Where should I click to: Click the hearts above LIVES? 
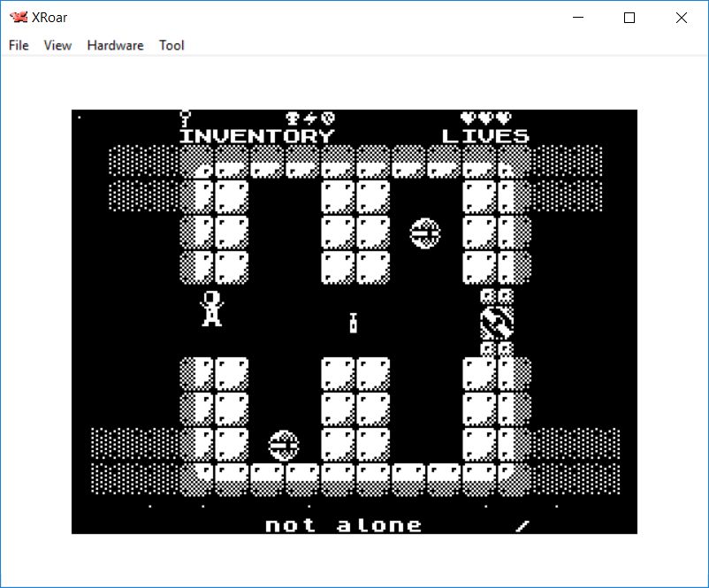click(485, 118)
